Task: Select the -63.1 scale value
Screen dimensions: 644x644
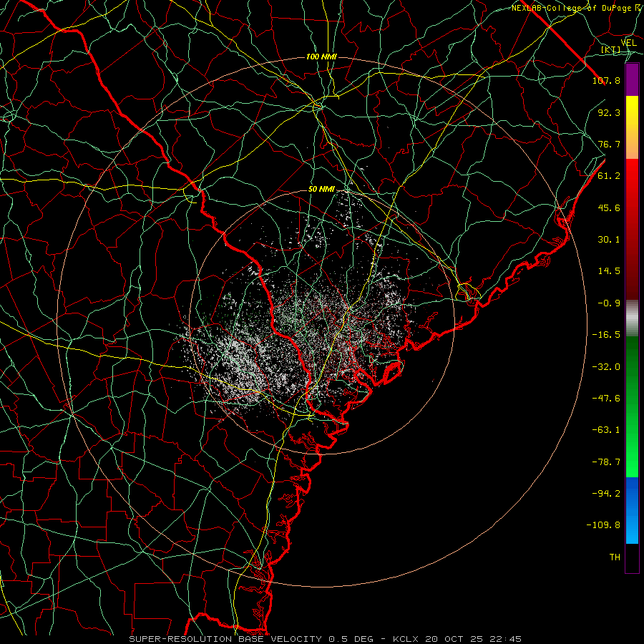Action: [x=606, y=430]
